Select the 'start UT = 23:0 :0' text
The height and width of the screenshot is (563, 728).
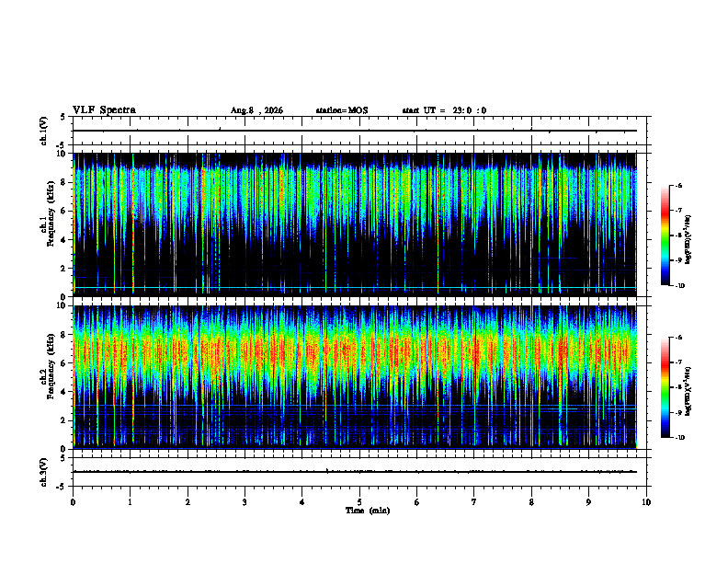point(444,110)
